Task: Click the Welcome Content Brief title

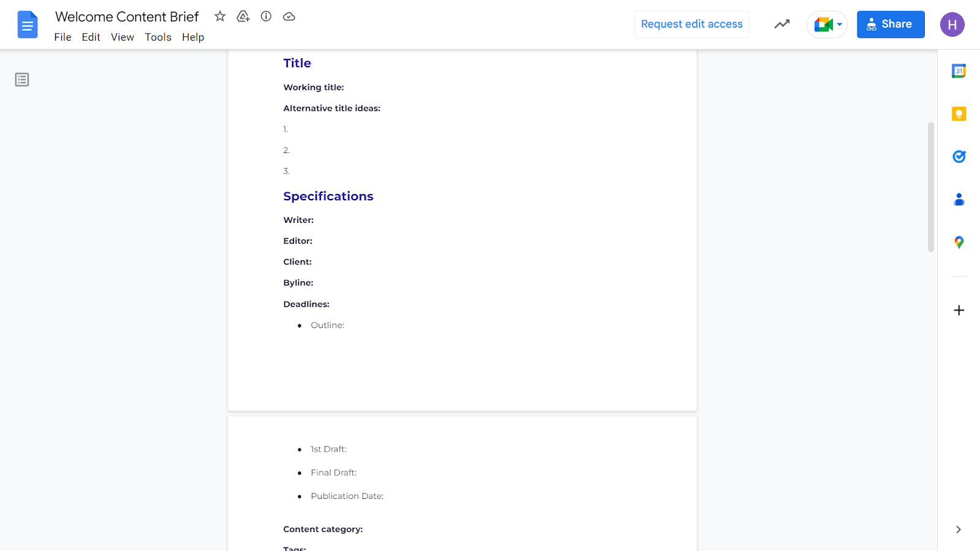Action: [127, 17]
